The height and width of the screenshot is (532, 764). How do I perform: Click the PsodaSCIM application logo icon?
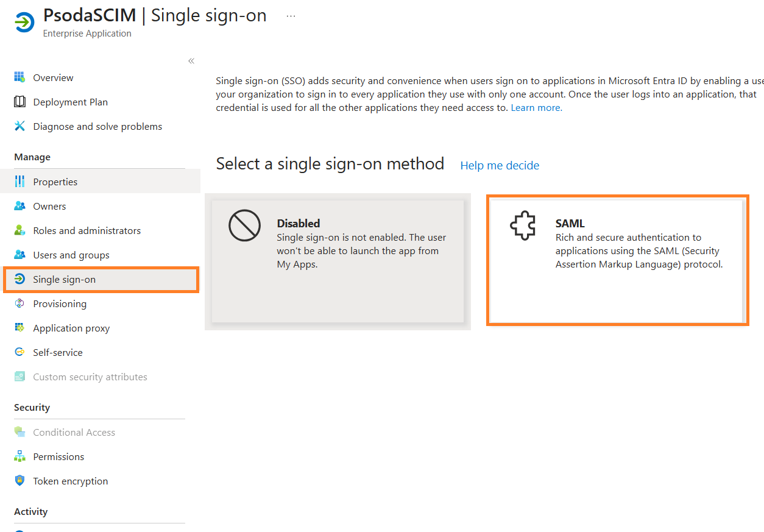[x=24, y=23]
